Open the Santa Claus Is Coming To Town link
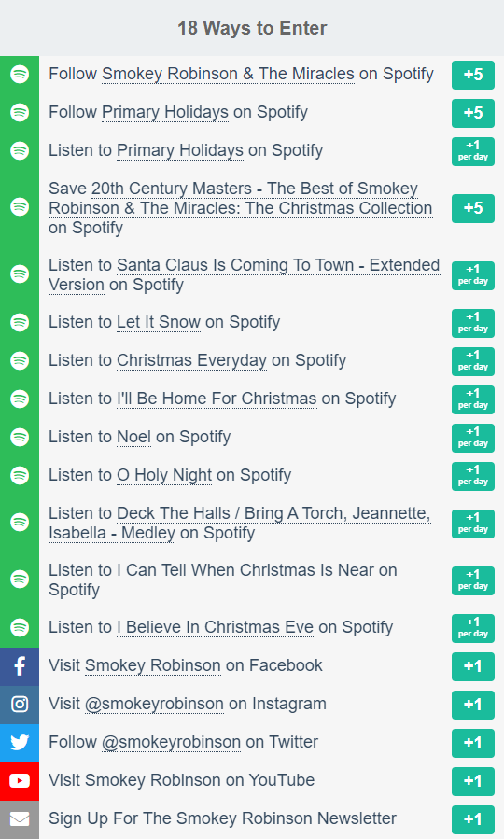 [x=244, y=274]
